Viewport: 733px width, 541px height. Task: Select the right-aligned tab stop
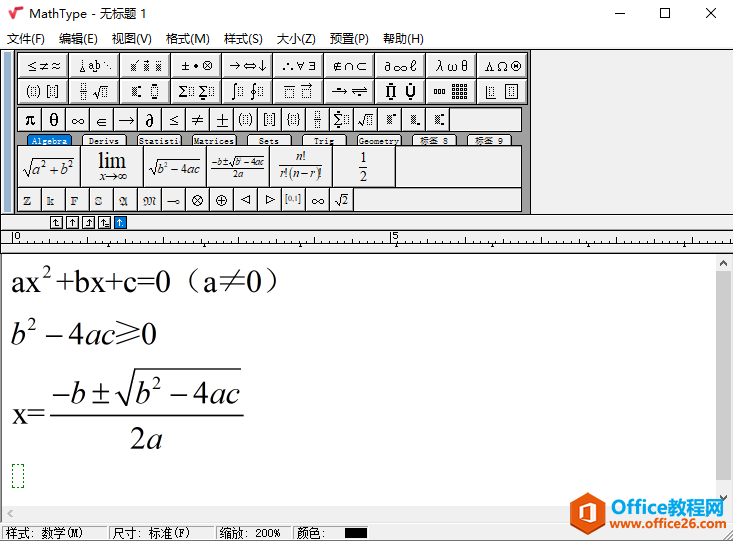click(88, 223)
